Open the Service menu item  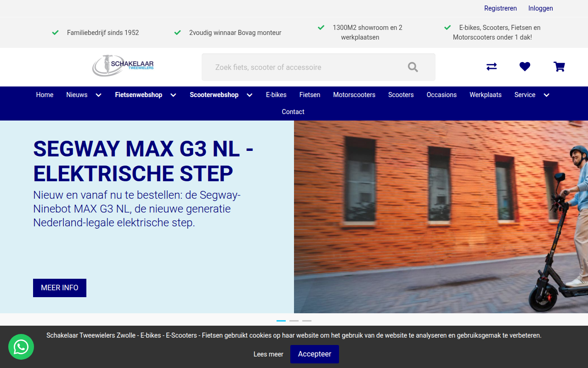(525, 95)
